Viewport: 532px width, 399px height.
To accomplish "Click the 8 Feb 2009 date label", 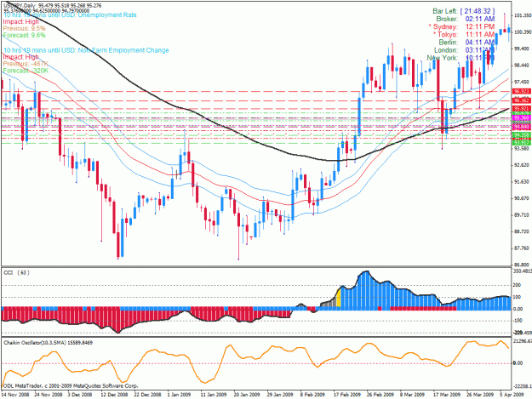I will (312, 395).
